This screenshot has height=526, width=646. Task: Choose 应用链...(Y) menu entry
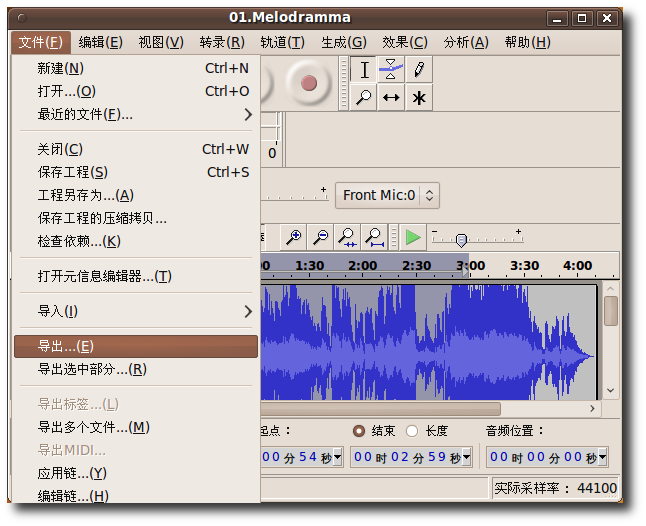(136, 473)
